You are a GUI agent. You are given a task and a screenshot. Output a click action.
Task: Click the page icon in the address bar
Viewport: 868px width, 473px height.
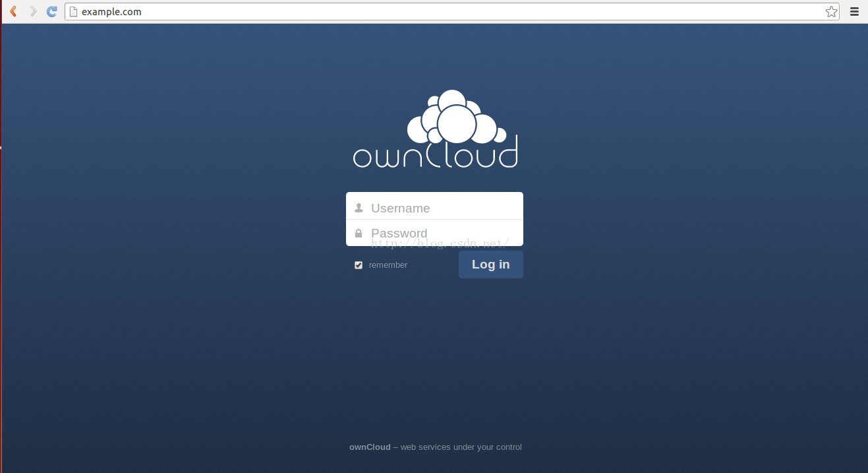(73, 11)
